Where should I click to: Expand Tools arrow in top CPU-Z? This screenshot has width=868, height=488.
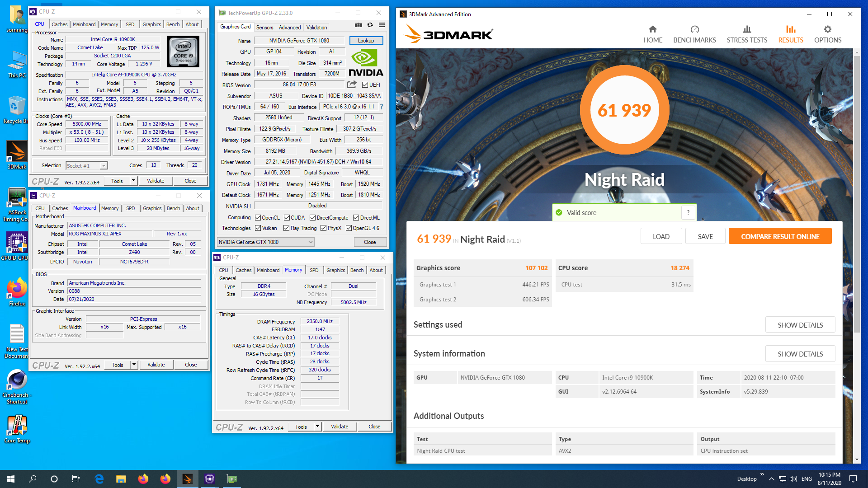click(133, 181)
